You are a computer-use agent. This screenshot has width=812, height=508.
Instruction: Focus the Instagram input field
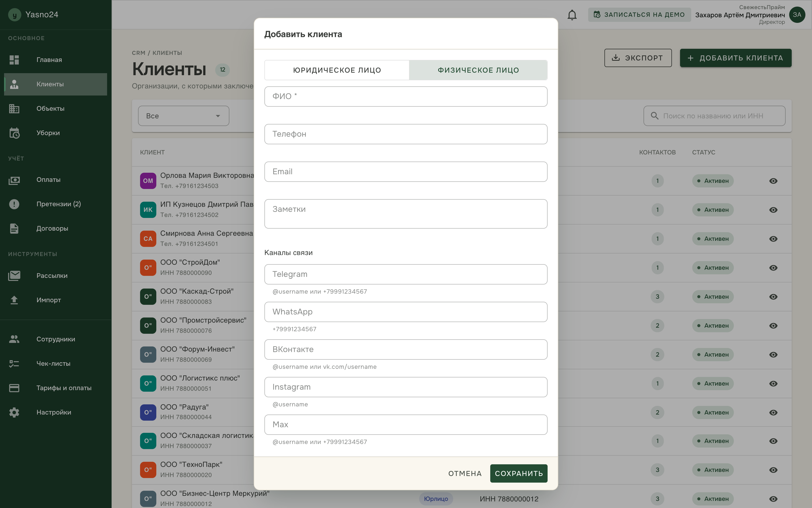pyautogui.click(x=406, y=387)
